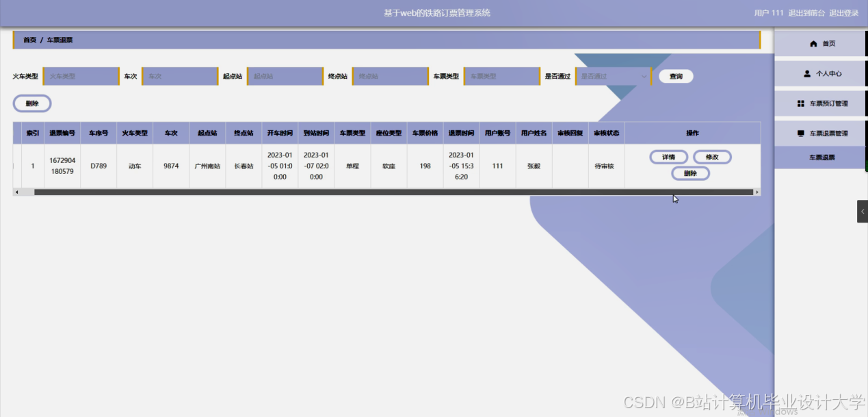Click the 用户姓名 column header
Screen dimensions: 868x417
point(534,133)
